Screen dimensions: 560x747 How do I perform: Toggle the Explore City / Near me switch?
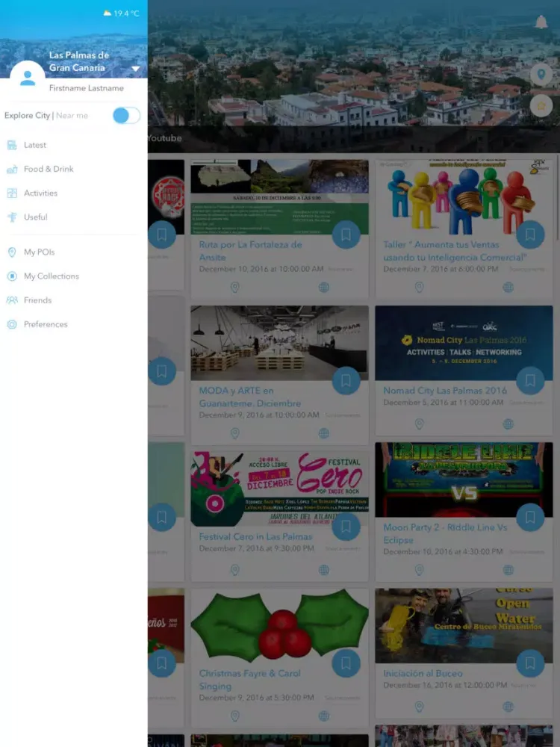[x=127, y=115]
